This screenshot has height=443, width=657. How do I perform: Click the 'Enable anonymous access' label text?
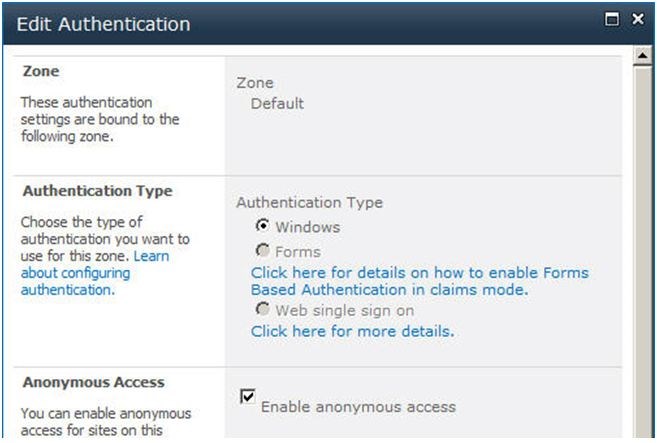point(358,407)
